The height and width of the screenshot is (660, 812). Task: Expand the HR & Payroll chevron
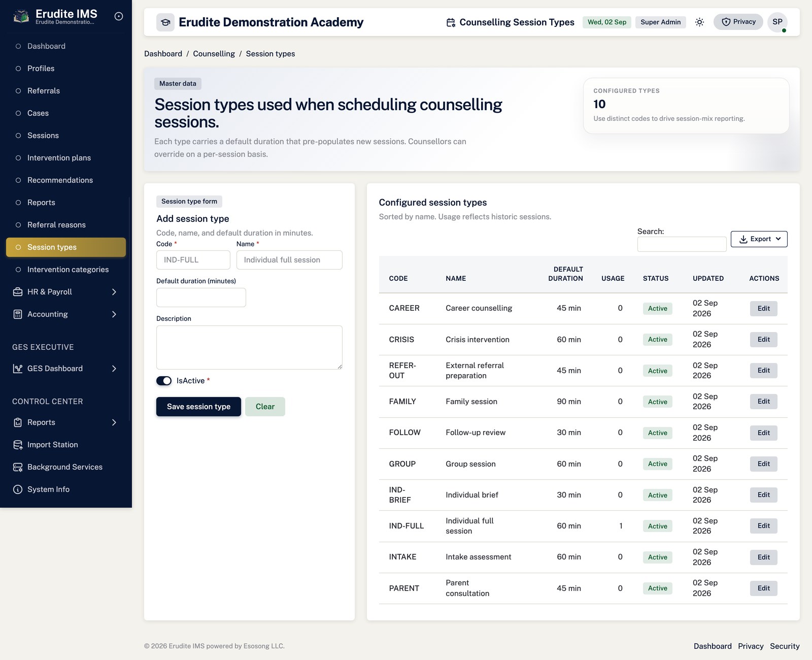pos(114,292)
